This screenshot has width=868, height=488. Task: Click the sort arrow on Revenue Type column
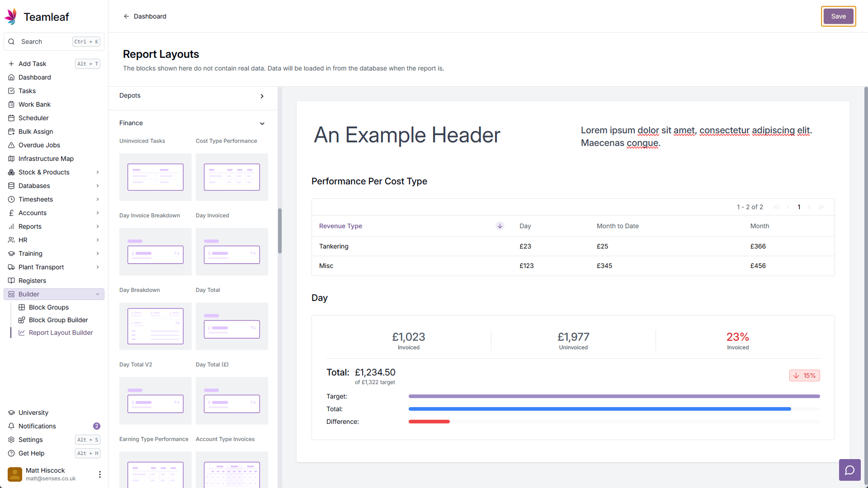(x=500, y=226)
